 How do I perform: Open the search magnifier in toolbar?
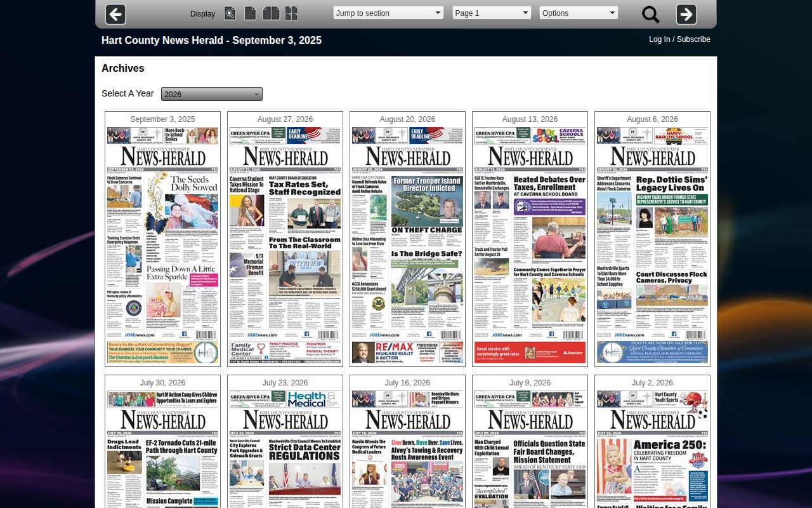651,15
